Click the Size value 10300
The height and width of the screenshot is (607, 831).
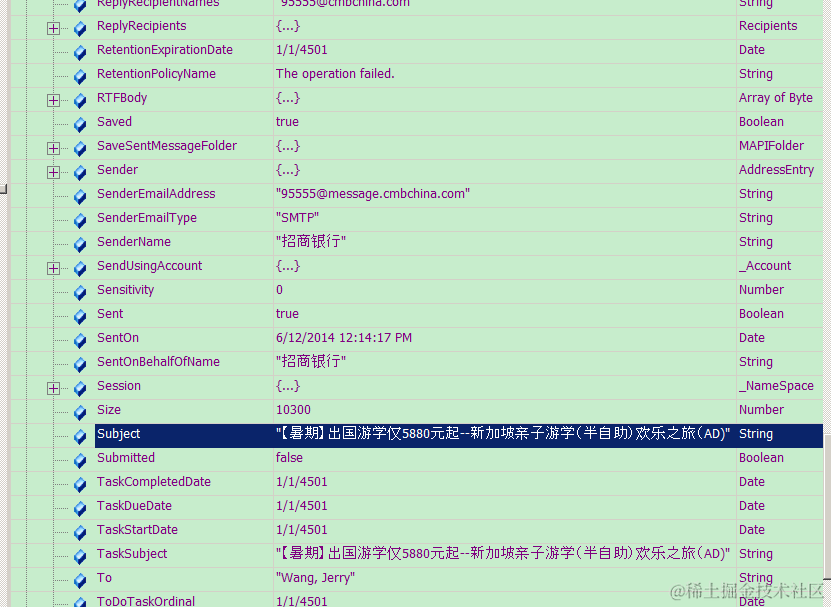pyautogui.click(x=293, y=410)
